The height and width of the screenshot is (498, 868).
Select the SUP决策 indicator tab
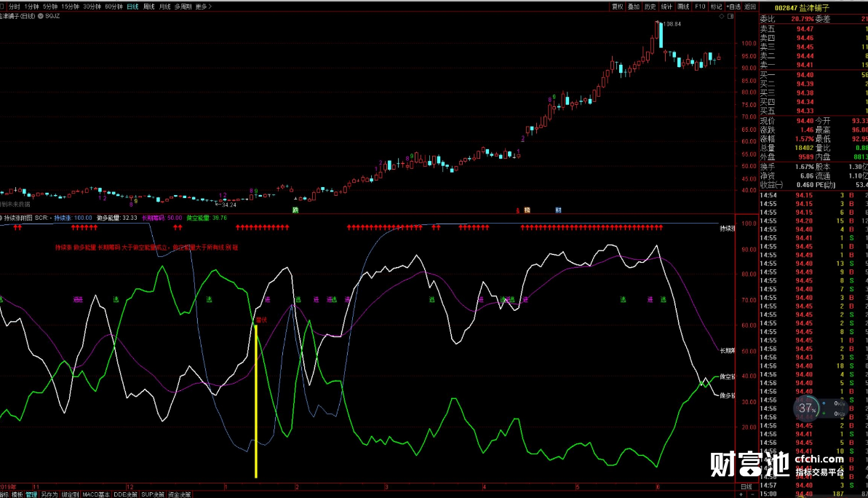pos(153,494)
